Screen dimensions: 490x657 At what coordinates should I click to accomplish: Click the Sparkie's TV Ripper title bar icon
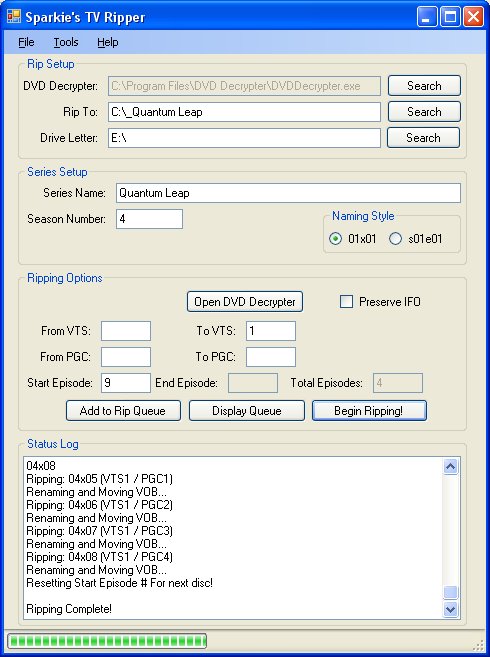14,16
